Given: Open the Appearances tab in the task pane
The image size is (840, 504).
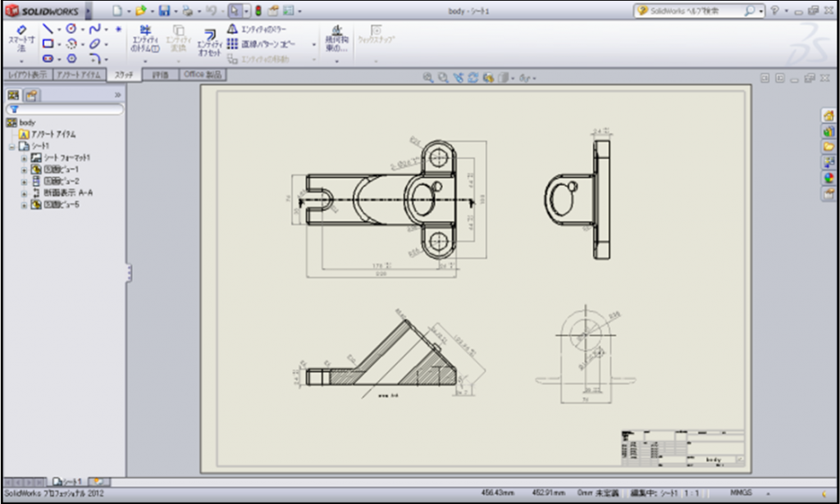Looking at the screenshot, I should tap(829, 178).
